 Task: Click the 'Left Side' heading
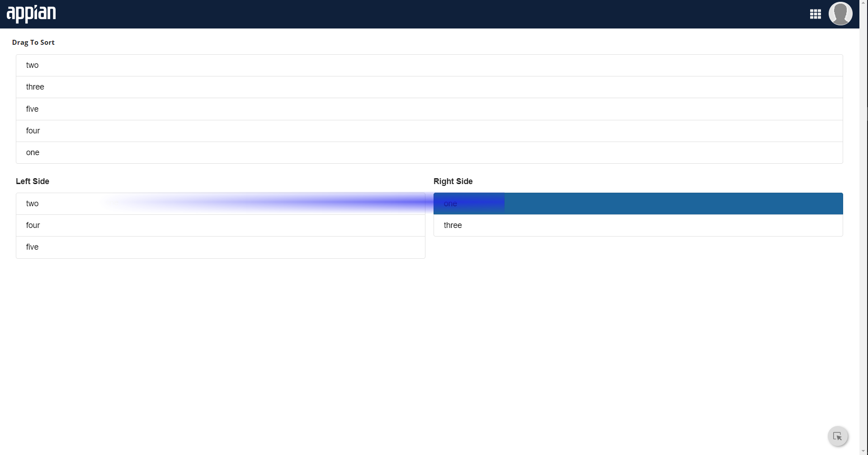33,181
